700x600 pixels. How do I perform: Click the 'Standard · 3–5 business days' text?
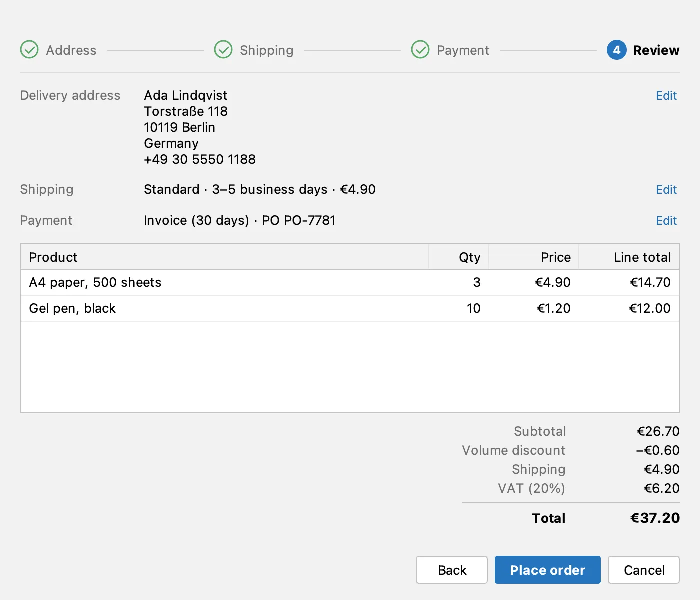click(x=236, y=189)
